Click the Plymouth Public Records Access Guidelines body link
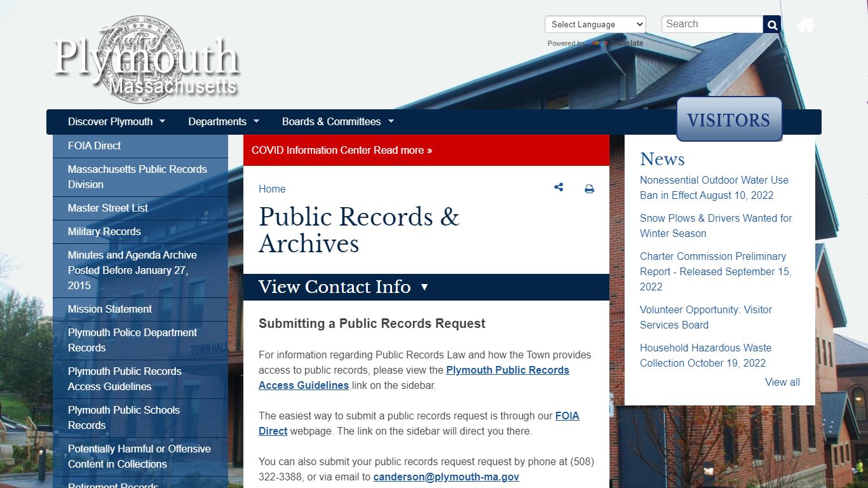The image size is (868, 488). [x=414, y=377]
